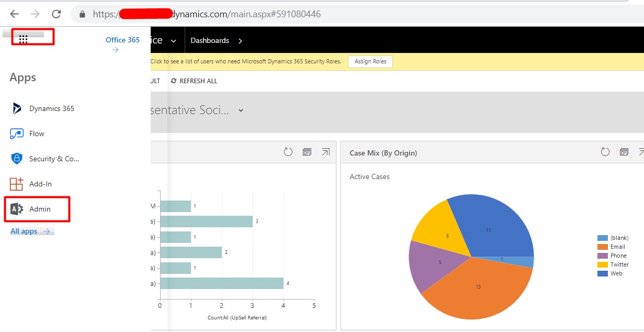
Task: Click the padlock icon in the address bar
Action: [82, 14]
